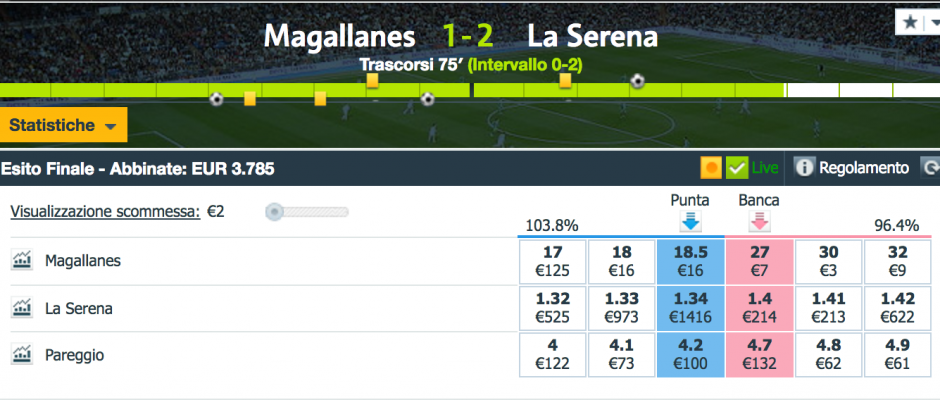Click the refresh icon beside Regolamento

tap(930, 168)
